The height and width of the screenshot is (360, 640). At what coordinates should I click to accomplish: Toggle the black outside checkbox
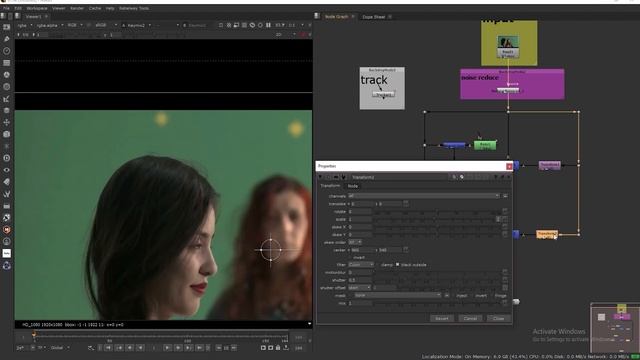(397, 264)
